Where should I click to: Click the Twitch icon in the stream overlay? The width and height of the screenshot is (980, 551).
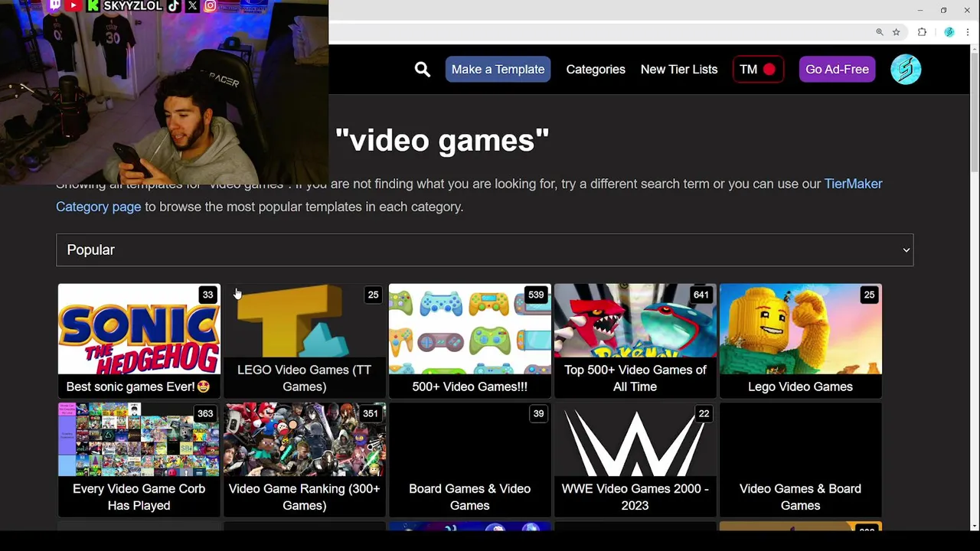(55, 5)
